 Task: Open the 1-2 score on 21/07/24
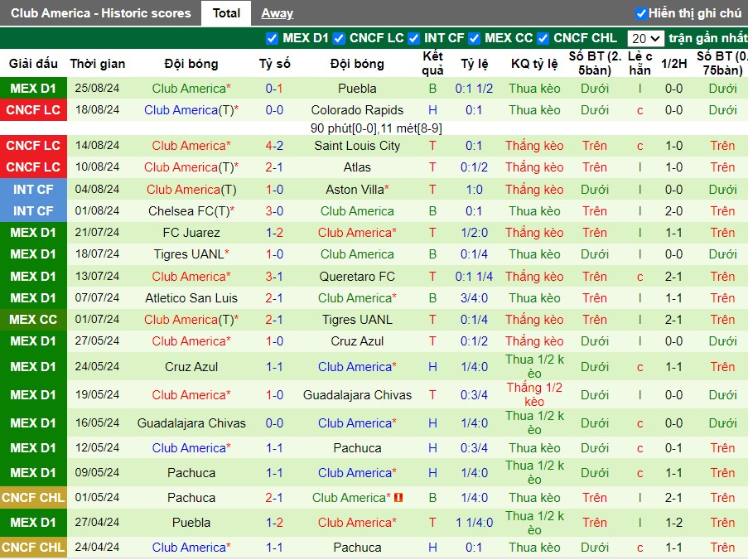(x=274, y=233)
